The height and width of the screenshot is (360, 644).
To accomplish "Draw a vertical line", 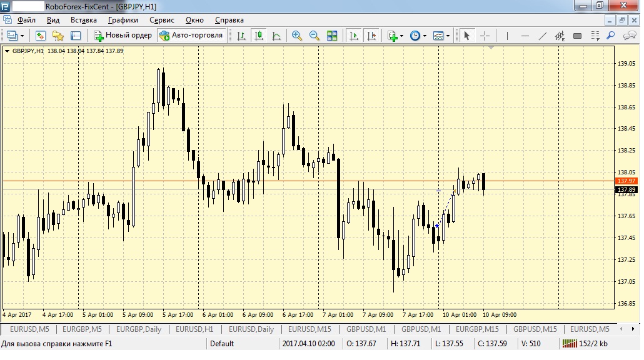I will pyautogui.click(x=507, y=36).
